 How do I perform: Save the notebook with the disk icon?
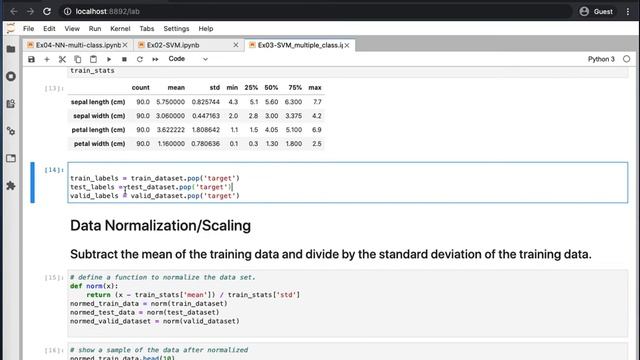(x=31, y=59)
